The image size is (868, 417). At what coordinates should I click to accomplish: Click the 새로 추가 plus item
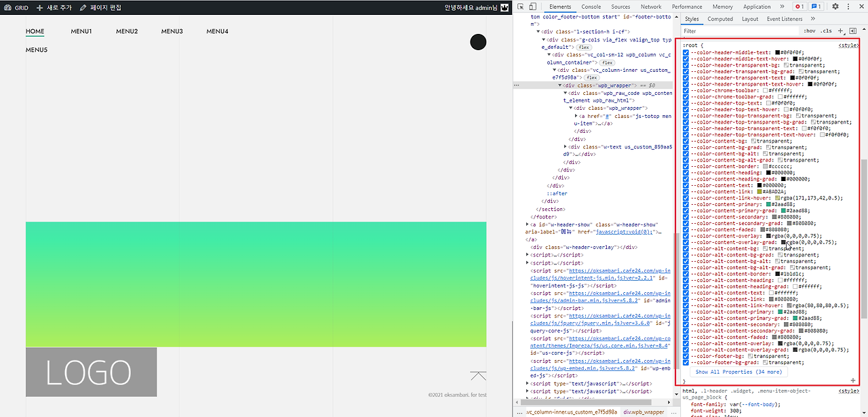click(54, 7)
